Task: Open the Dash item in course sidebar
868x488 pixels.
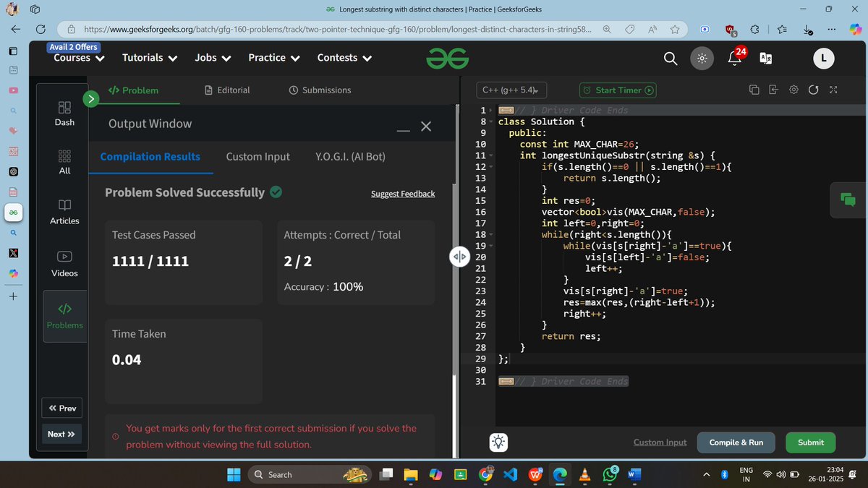Action: point(64,114)
